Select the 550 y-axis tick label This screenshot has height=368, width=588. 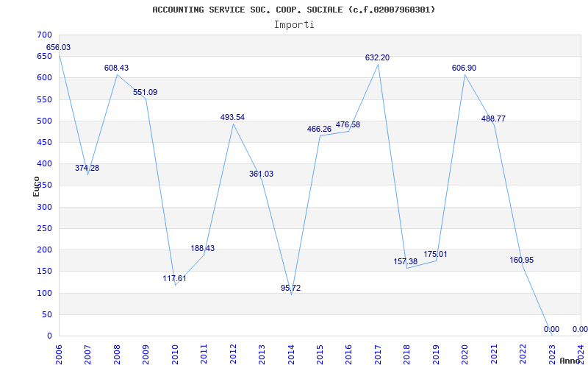click(44, 99)
